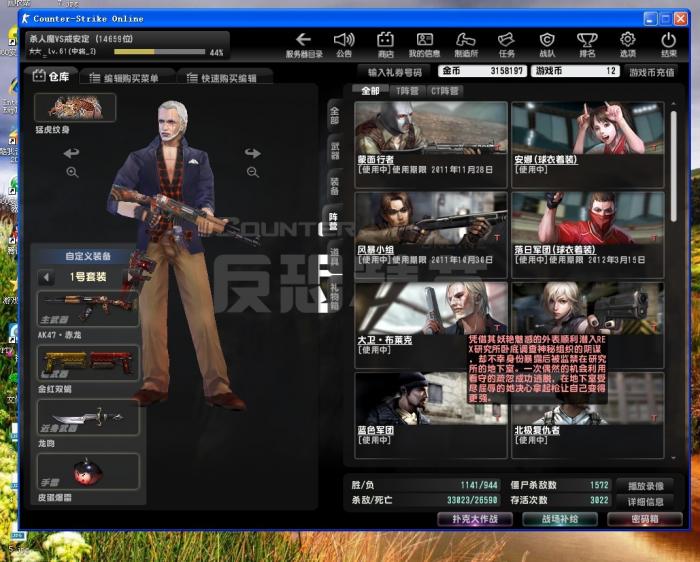Select secondary weapon slot 金红双蝎
The width and height of the screenshot is (700, 562).
pos(88,363)
